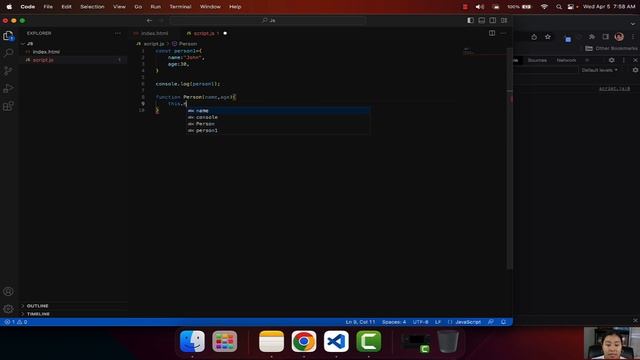Toggle the secondary side bar layout icon

click(493, 20)
